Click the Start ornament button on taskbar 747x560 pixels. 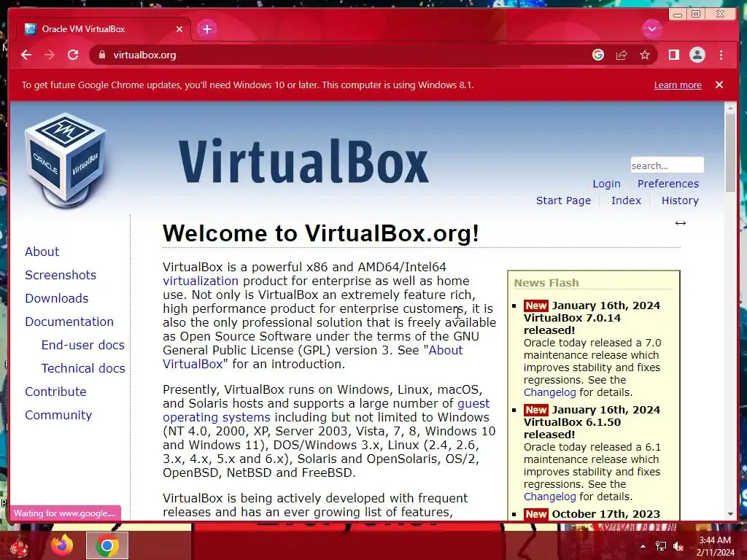tap(18, 547)
